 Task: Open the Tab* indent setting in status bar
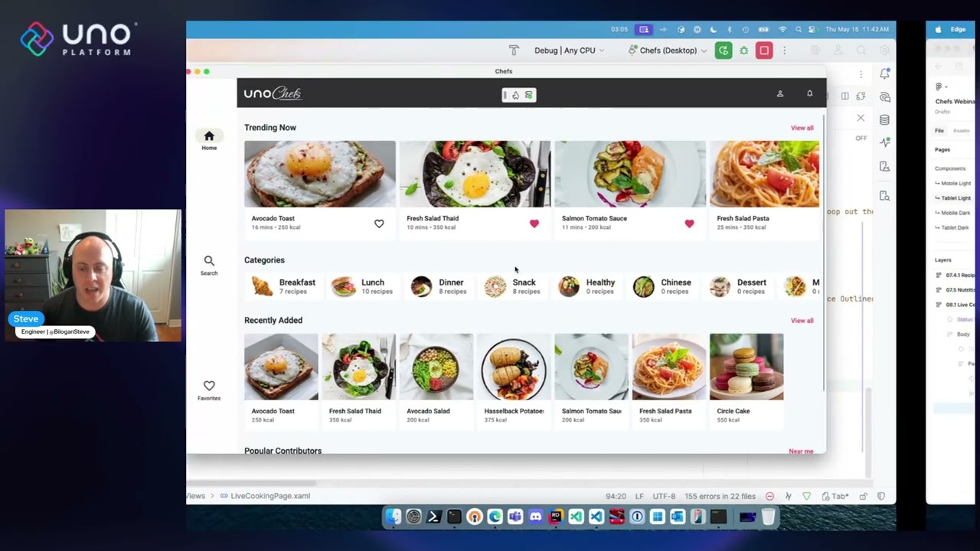coord(836,496)
